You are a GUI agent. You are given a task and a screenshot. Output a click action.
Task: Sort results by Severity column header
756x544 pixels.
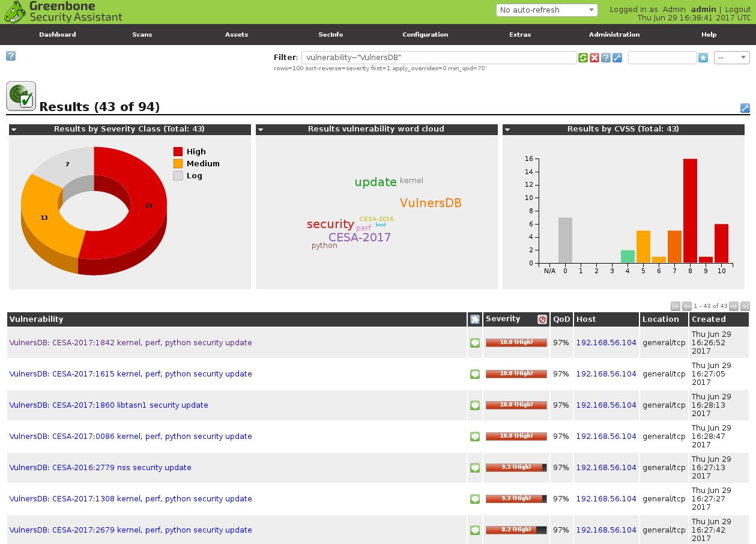tap(503, 319)
